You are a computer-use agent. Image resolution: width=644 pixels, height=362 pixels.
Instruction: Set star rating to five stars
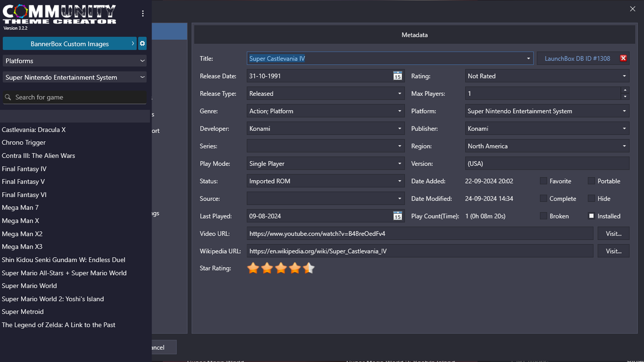point(309,268)
